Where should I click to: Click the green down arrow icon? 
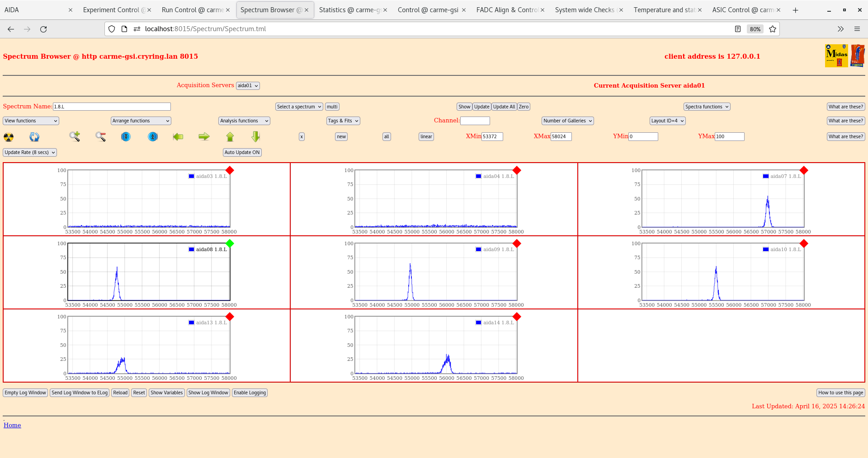[256, 136]
